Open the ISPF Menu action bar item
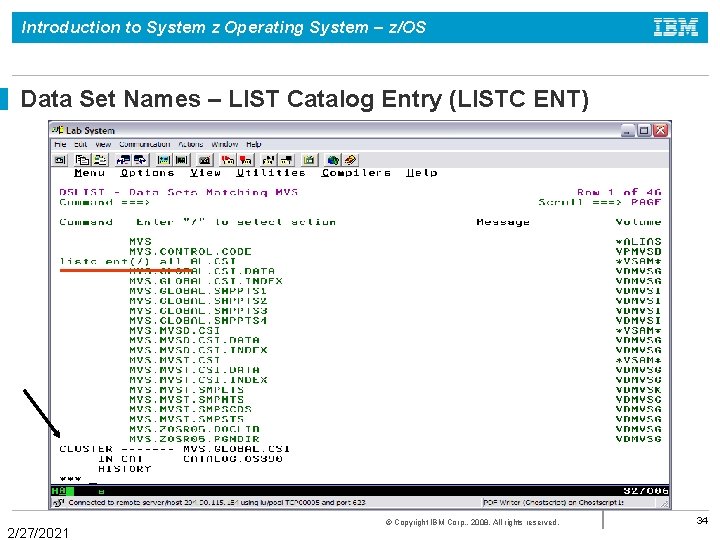The image size is (720, 540). point(90,173)
